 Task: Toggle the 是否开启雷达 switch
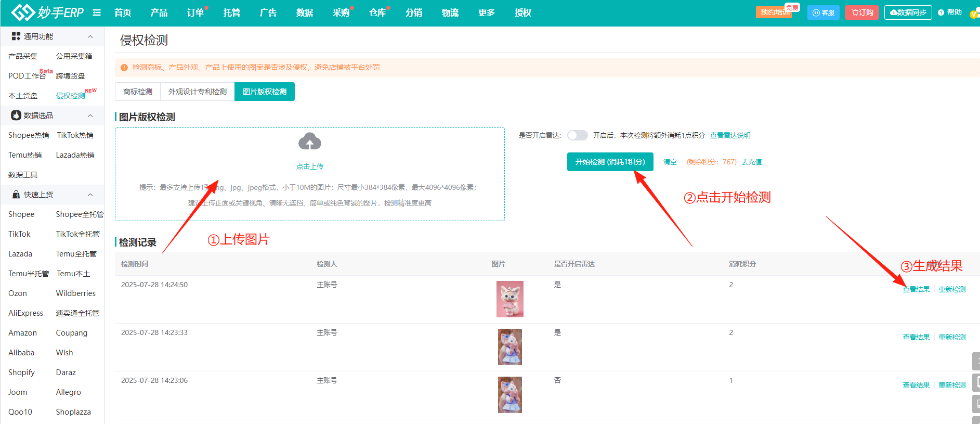[x=578, y=135]
